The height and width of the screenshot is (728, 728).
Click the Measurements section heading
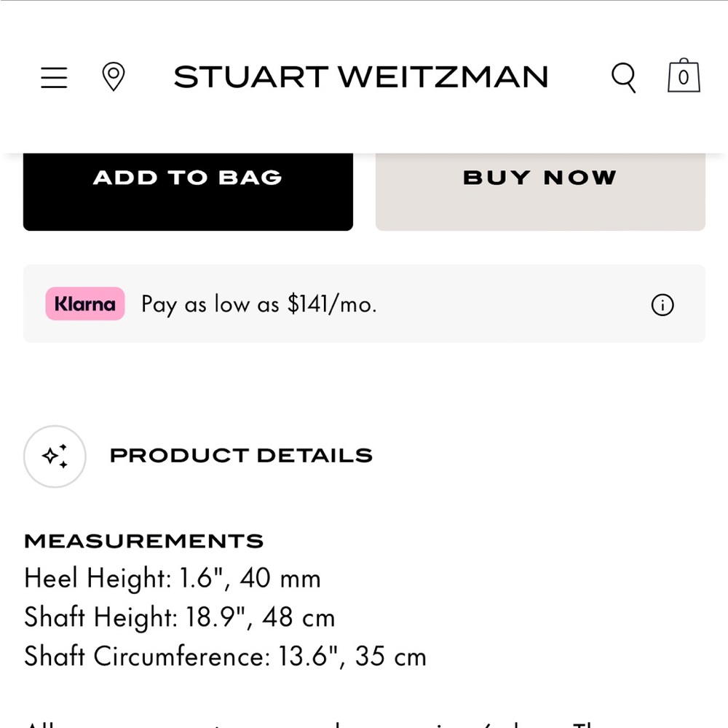point(144,540)
